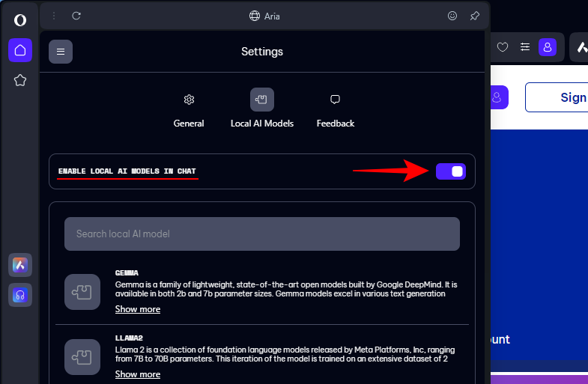Open the Bookmarks star in sidebar
The height and width of the screenshot is (384, 588).
(20, 80)
